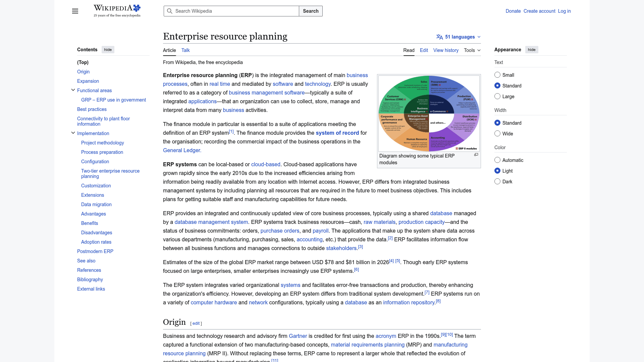Open the General Ledger link
The height and width of the screenshot is (362, 644).
[x=182, y=150]
